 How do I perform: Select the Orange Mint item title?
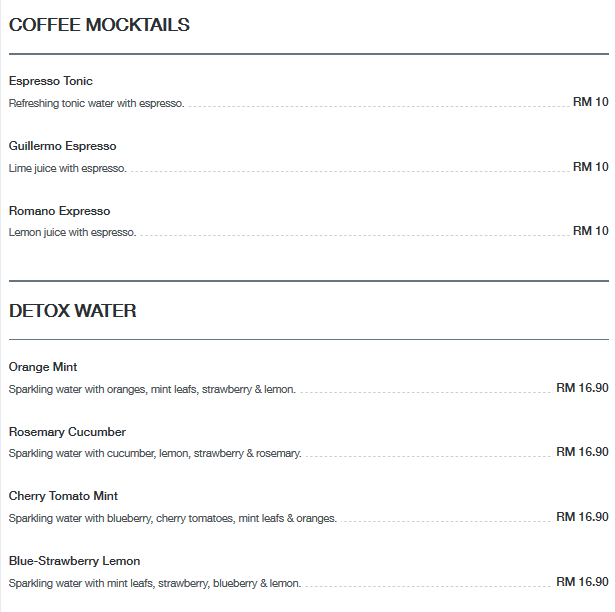pyautogui.click(x=43, y=367)
